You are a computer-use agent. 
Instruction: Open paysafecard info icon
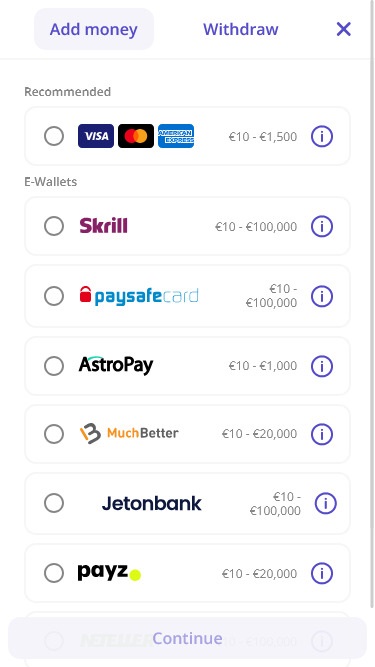[x=321, y=296]
